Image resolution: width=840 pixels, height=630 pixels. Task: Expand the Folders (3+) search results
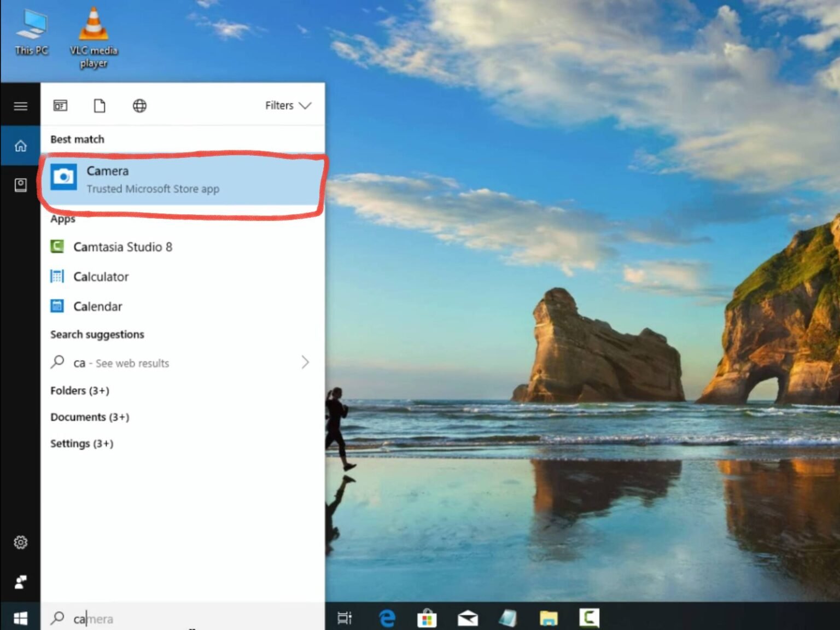[79, 390]
